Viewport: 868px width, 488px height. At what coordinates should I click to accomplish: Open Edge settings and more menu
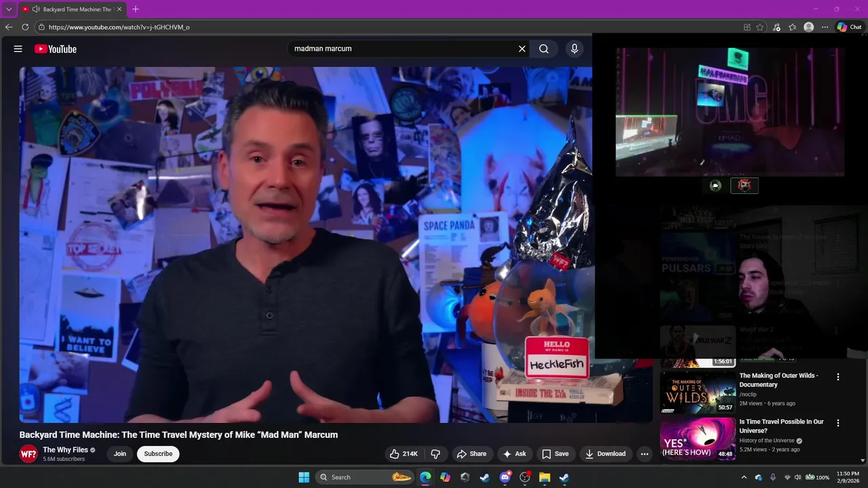(x=825, y=27)
